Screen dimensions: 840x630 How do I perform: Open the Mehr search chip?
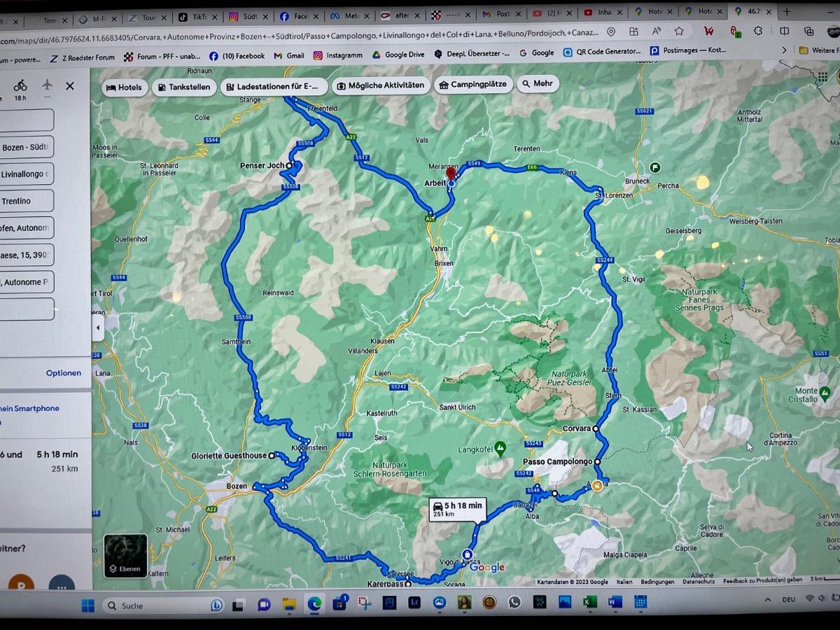537,83
